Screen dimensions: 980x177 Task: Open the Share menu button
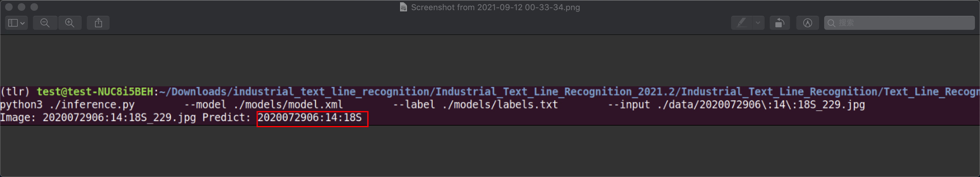pos(99,23)
